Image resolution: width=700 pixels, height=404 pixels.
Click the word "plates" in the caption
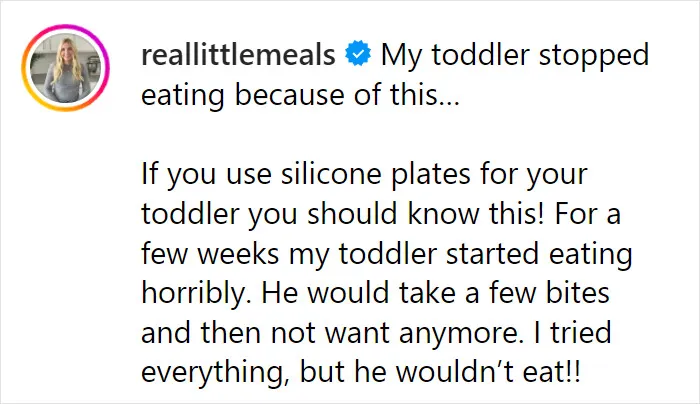(x=431, y=175)
